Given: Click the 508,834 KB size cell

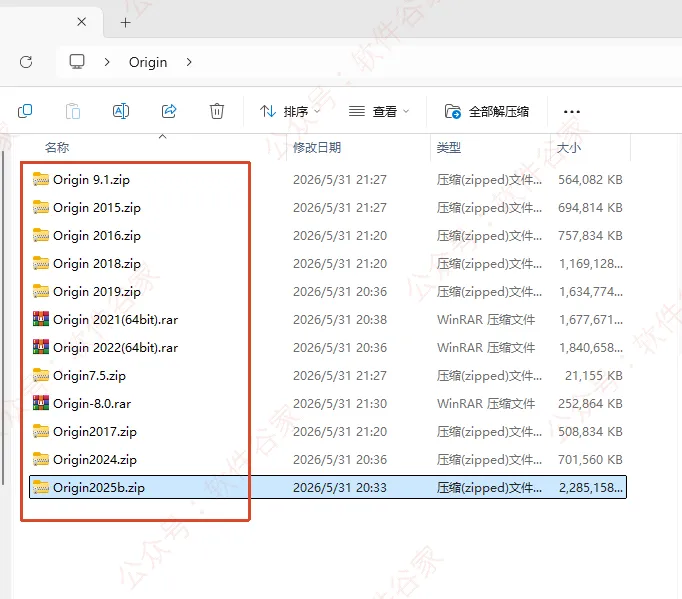Looking at the screenshot, I should pos(590,432).
